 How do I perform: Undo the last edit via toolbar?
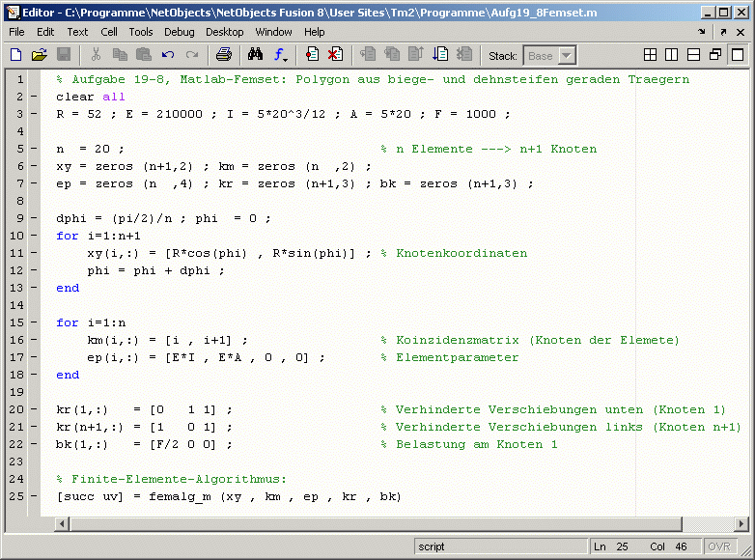tap(168, 55)
